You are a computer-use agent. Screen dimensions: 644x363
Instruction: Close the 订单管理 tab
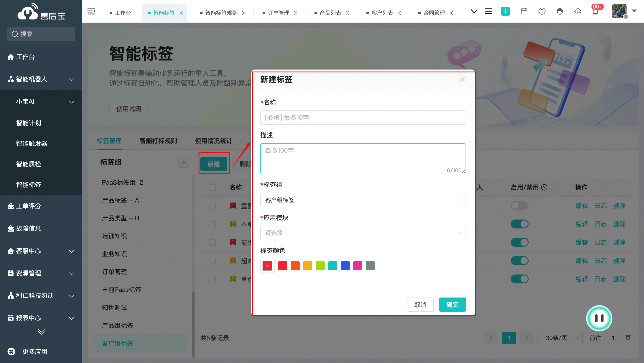point(295,13)
